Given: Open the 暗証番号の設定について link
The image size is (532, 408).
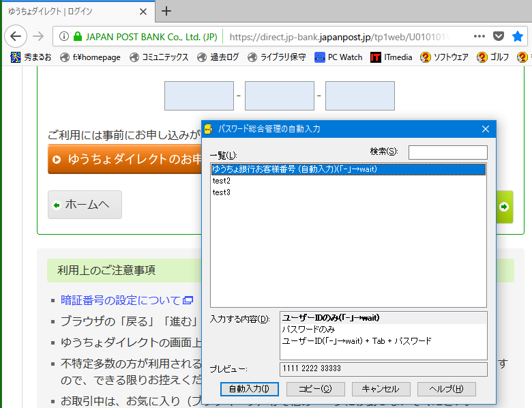Looking at the screenshot, I should (x=121, y=300).
